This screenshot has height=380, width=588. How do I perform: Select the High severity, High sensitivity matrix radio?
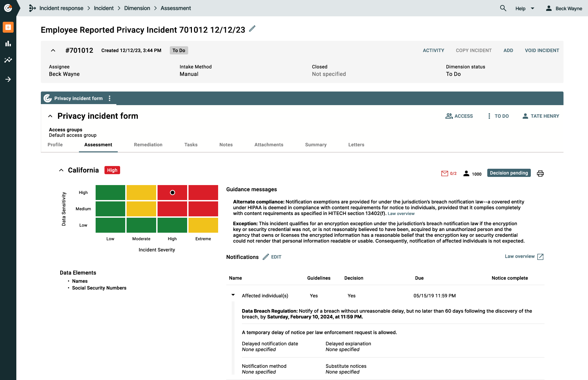click(x=172, y=192)
